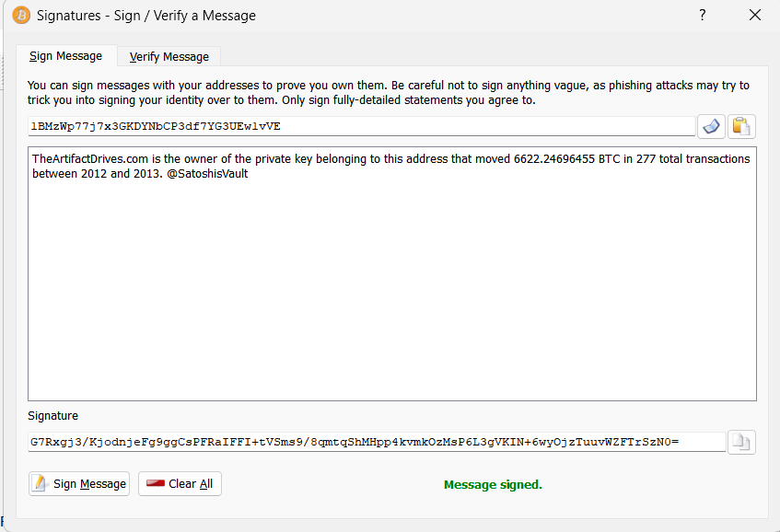
Task: Click the red eraser icon on Clear All
Action: pos(155,484)
